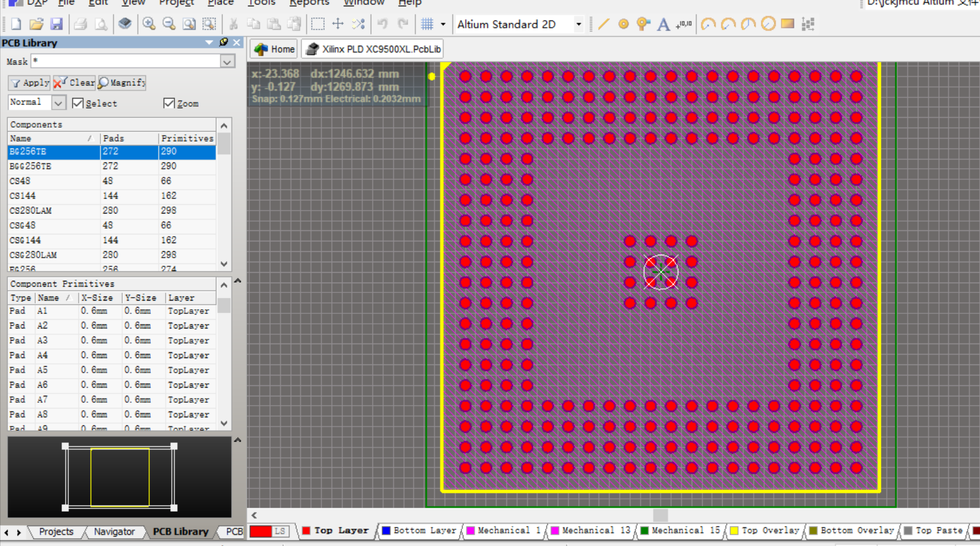The image size is (980, 546).
Task: Toggle the Select checkbox
Action: point(78,103)
